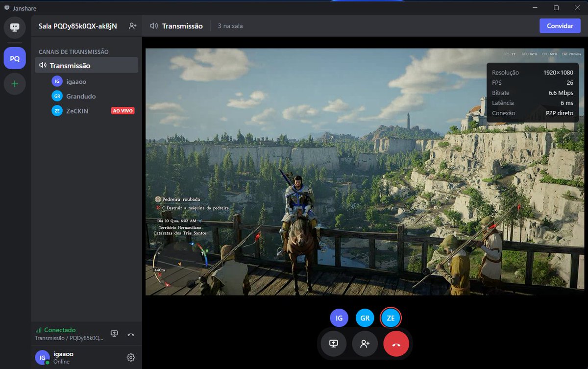Click the IG avatar with the green online dot
Viewport: 588px width, 369px height.
point(43,358)
